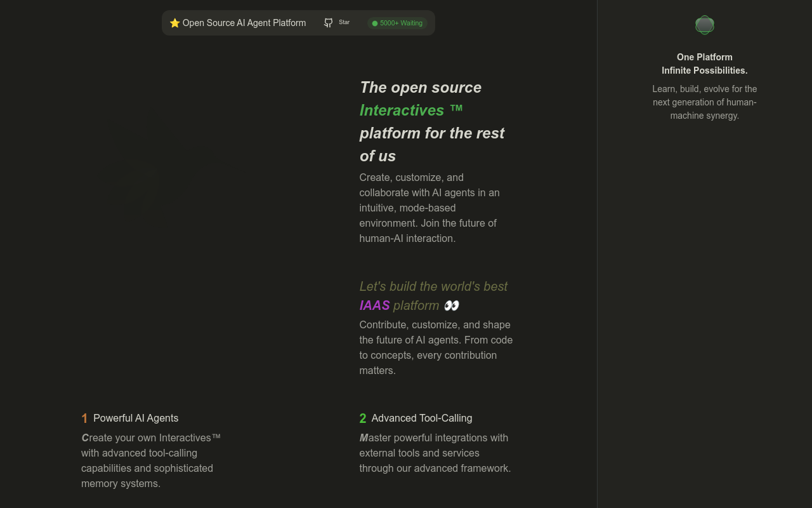The image size is (812, 508).
Task: Click 'Open Source AI Agent Platform' text
Action: click(x=244, y=23)
